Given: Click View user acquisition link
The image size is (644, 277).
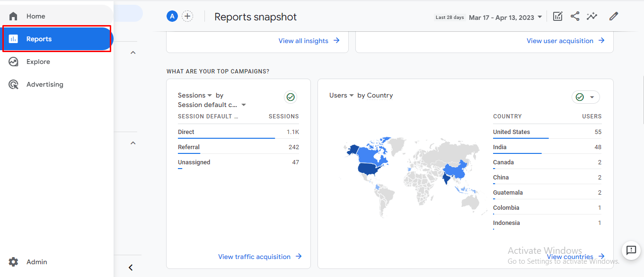Looking at the screenshot, I should point(565,41).
